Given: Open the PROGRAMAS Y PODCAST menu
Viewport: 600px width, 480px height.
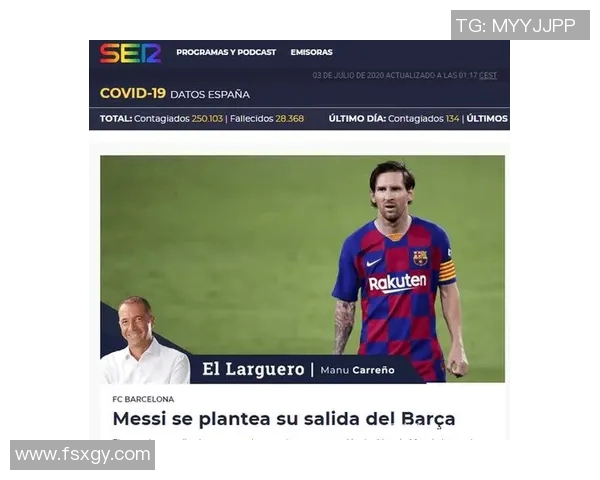Looking at the screenshot, I should pos(226,52).
